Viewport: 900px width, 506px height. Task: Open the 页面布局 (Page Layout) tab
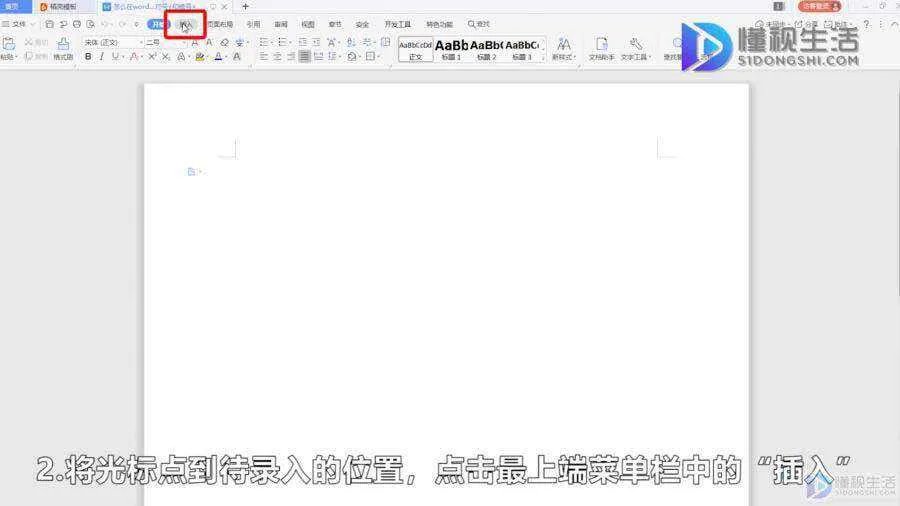(220, 24)
